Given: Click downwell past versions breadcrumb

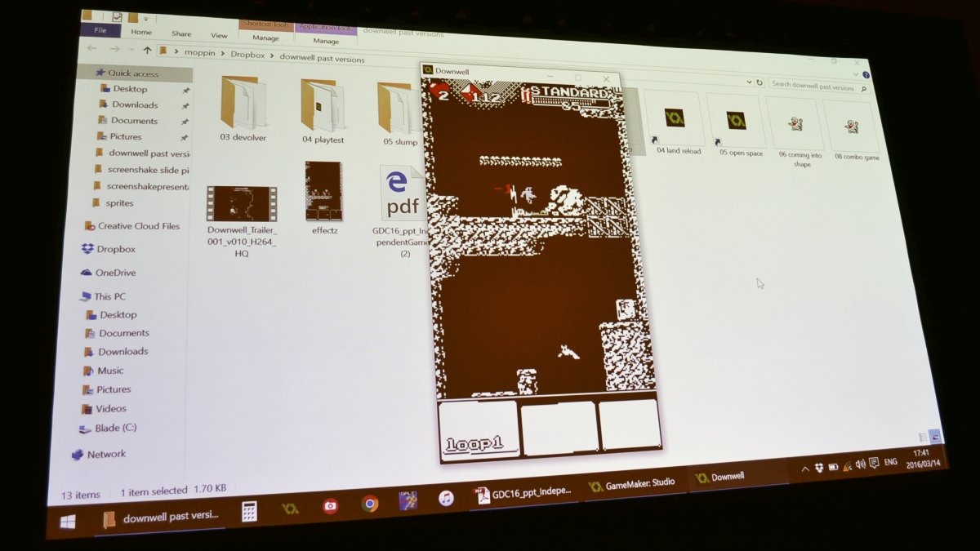Looking at the screenshot, I should 322,60.
